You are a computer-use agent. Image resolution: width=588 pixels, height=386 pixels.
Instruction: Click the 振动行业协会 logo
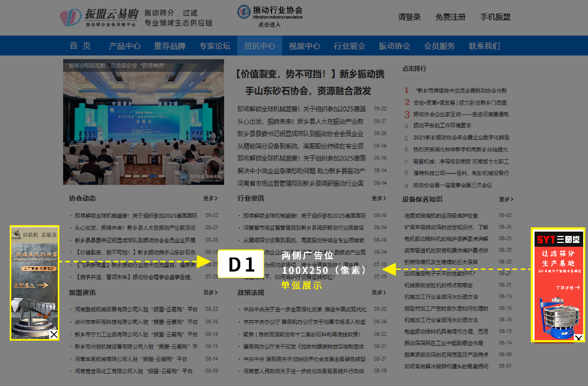pyautogui.click(x=269, y=16)
